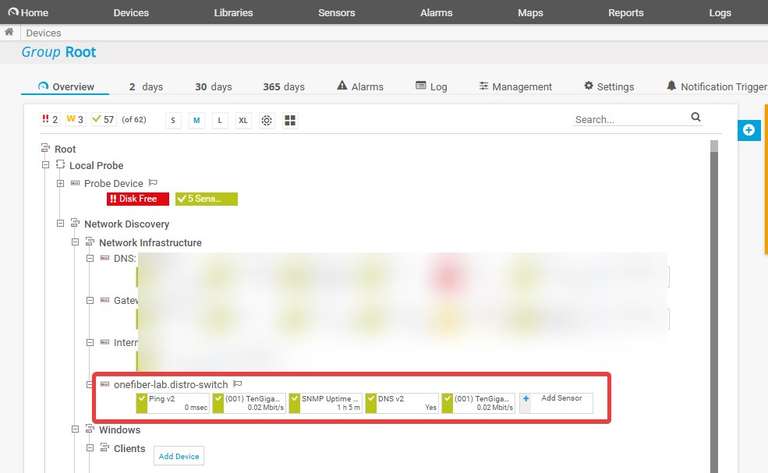Collapse the Internet device node

90,342
